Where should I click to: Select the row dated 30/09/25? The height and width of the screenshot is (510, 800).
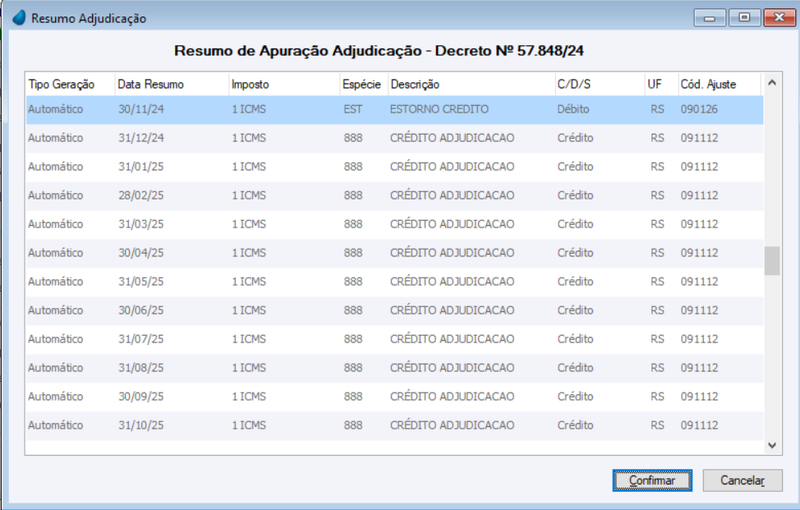click(394, 397)
